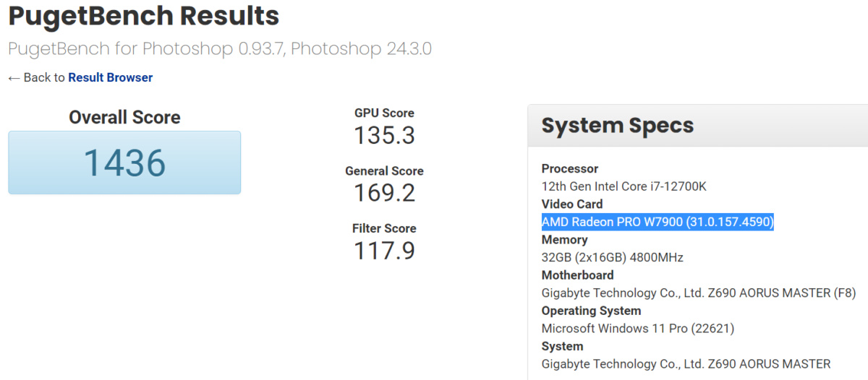
Task: Click the 135.3 GPU score value
Action: coord(384,135)
